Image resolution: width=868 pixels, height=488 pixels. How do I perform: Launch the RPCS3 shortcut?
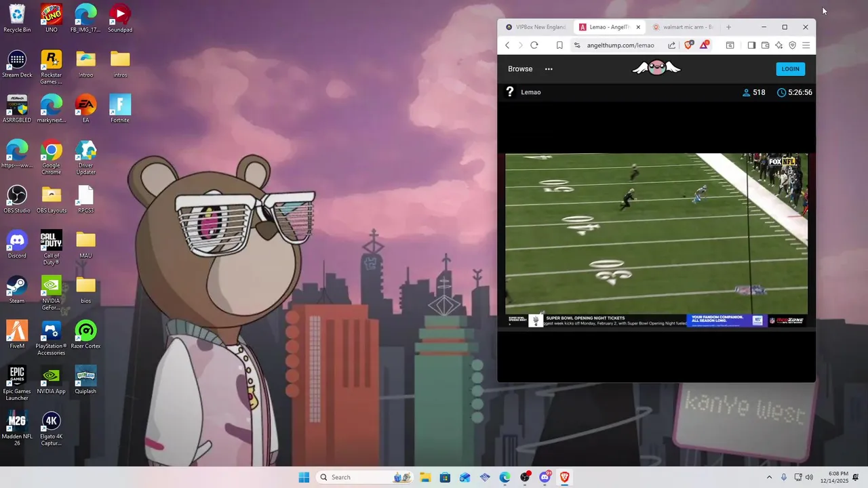coord(85,199)
